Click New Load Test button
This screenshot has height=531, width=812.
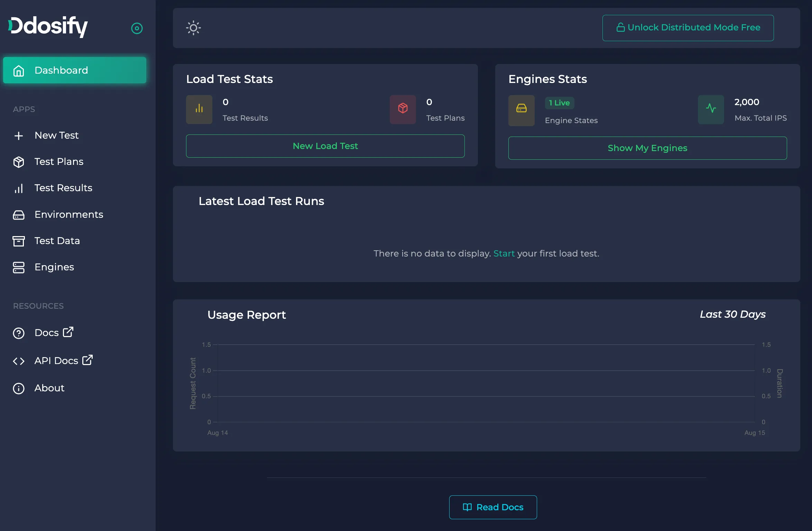coord(325,146)
